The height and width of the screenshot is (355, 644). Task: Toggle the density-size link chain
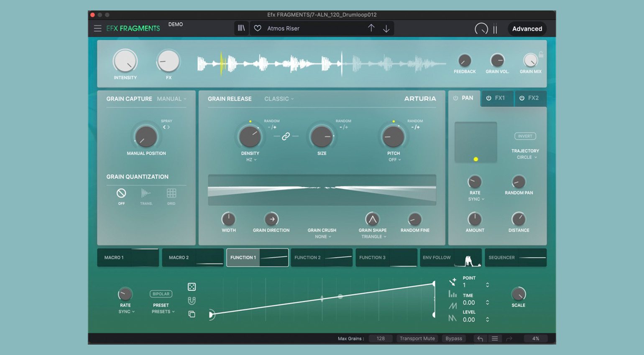tap(286, 136)
